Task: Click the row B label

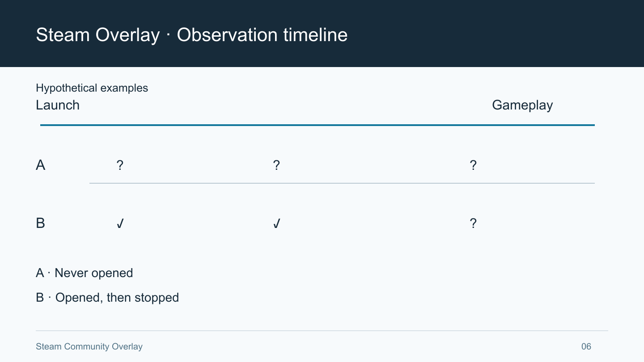Action: click(41, 223)
